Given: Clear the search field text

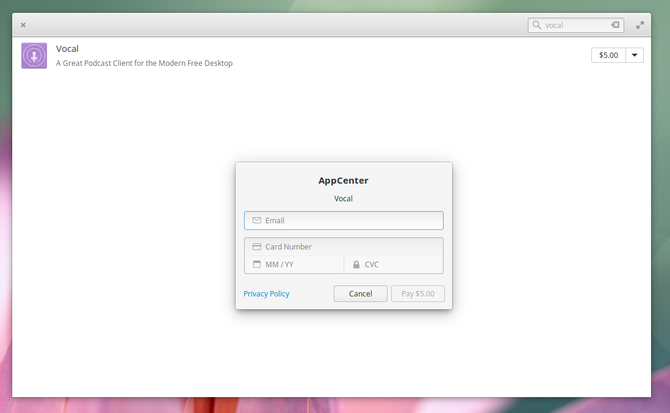Looking at the screenshot, I should (615, 25).
